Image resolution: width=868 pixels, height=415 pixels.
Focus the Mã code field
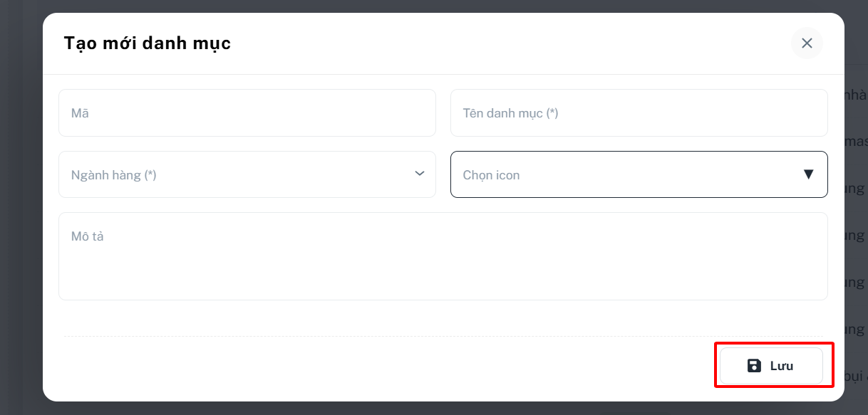point(247,112)
